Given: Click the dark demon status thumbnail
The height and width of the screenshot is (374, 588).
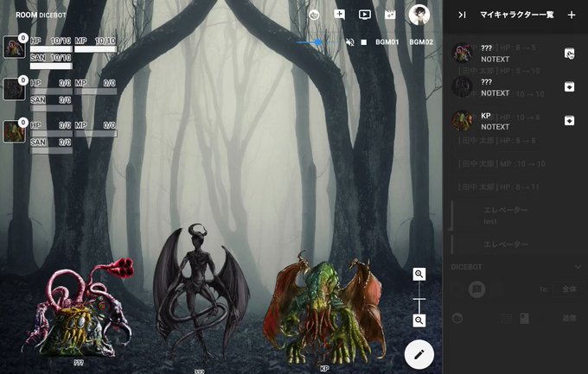Looking at the screenshot, I should [14, 89].
